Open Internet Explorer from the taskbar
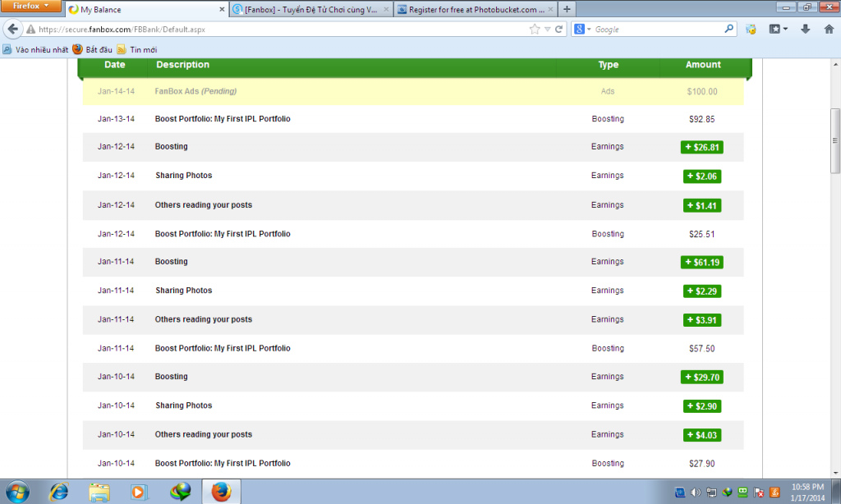 click(58, 491)
